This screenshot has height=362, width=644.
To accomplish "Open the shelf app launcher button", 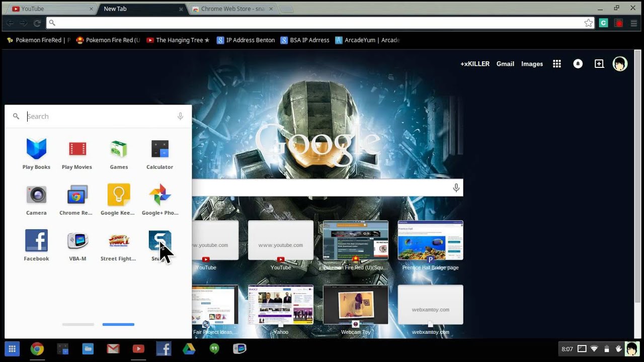I will point(12,348).
